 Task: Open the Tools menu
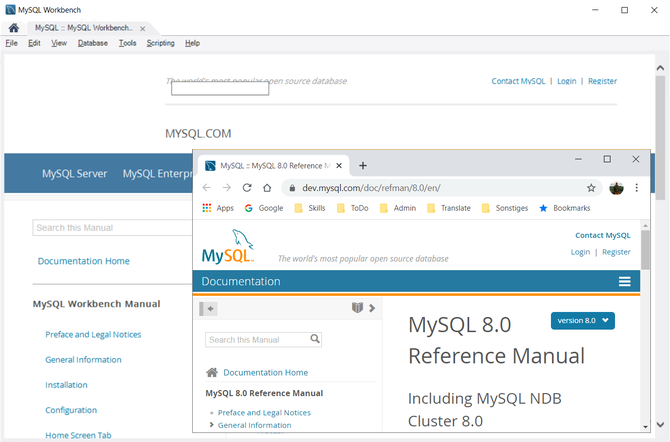pyautogui.click(x=127, y=43)
